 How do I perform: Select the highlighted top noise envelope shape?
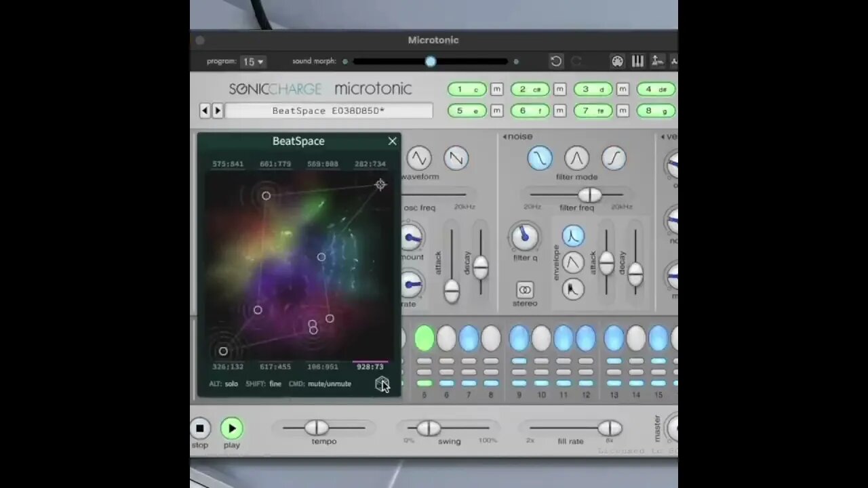click(x=573, y=236)
